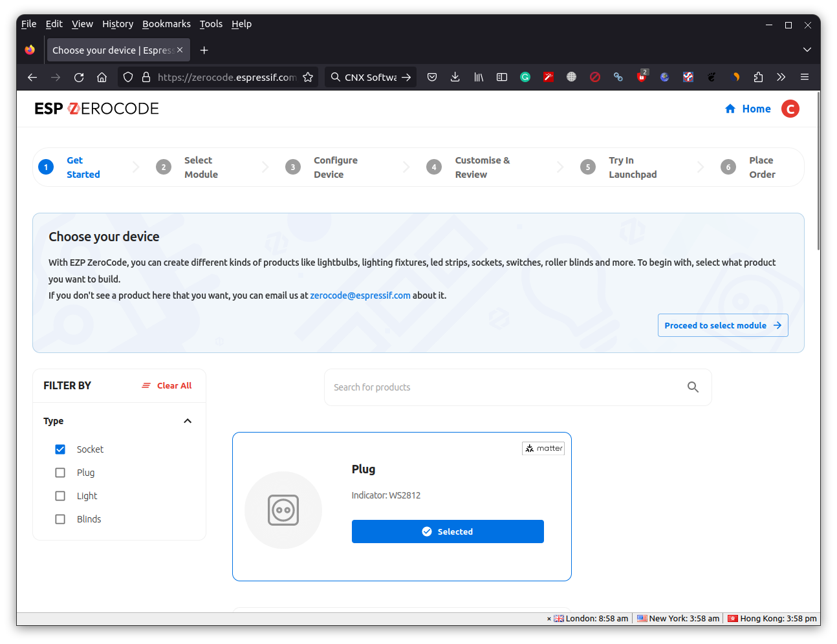Open the Edit menu

(x=54, y=24)
